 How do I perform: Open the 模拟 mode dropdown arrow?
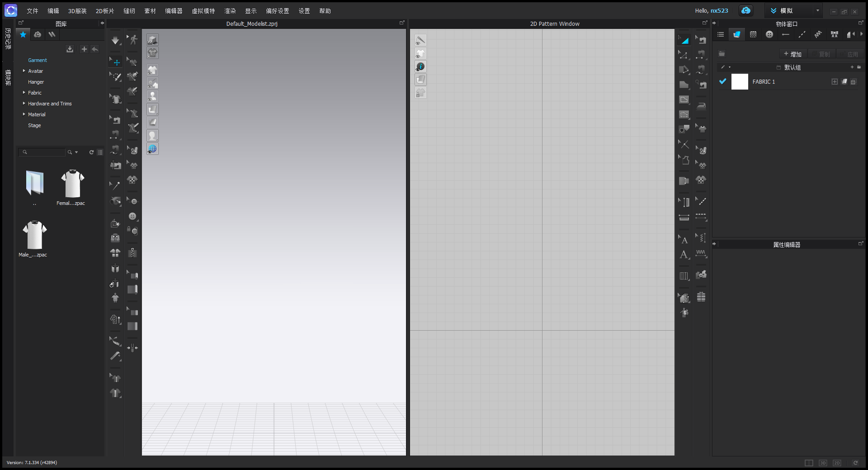(x=817, y=10)
